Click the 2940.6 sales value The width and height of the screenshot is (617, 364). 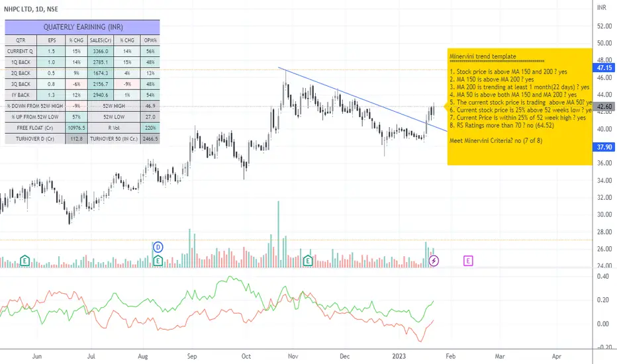(x=101, y=95)
